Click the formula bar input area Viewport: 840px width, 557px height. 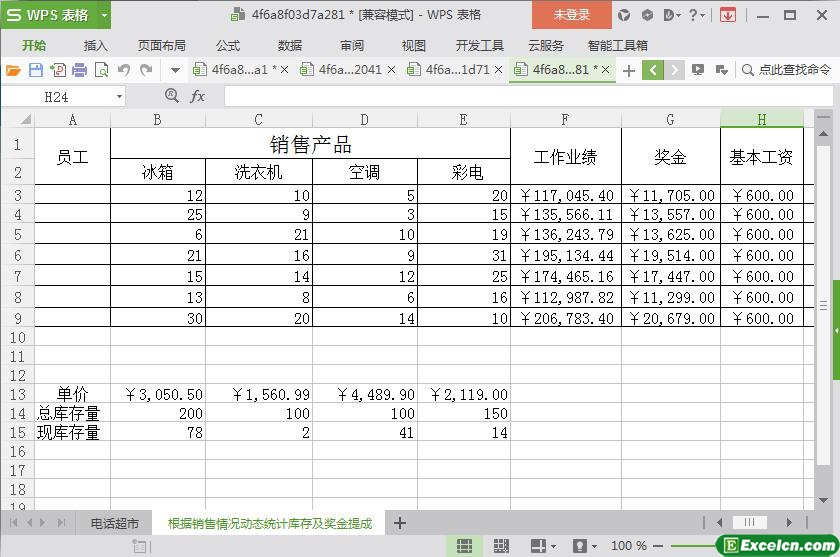(x=528, y=96)
